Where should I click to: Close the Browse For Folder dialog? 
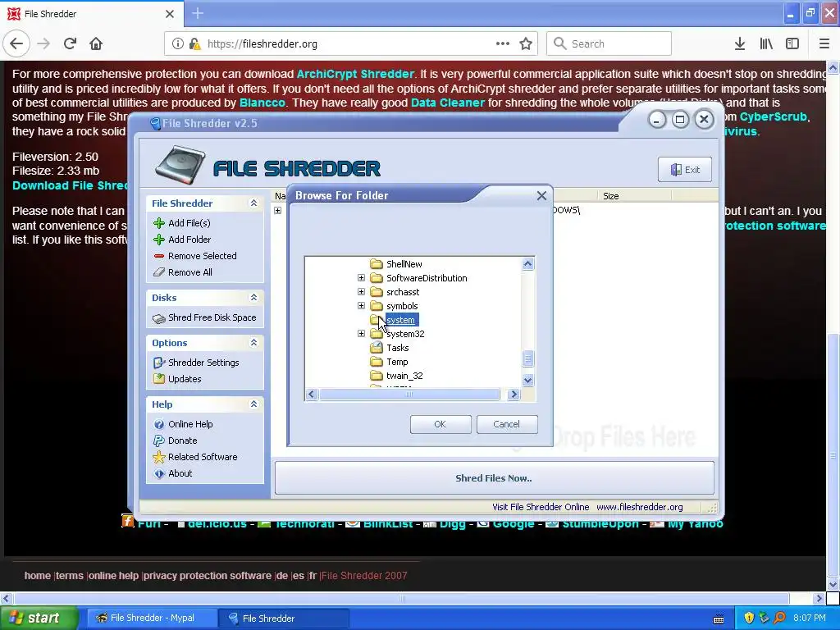[x=541, y=195]
